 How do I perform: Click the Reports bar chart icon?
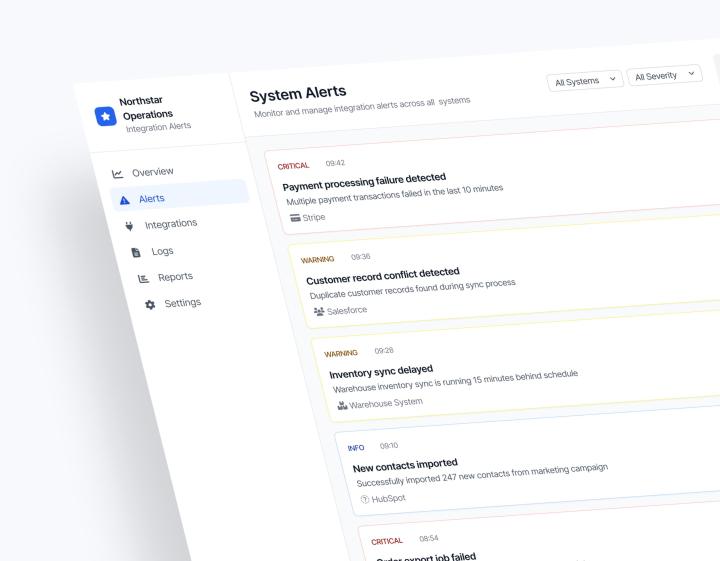[143, 279]
